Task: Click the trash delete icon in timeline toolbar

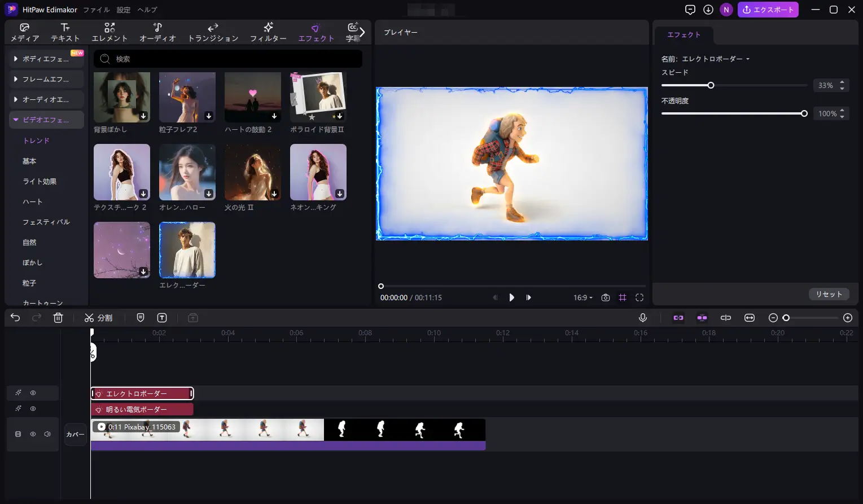Action: coord(58,318)
